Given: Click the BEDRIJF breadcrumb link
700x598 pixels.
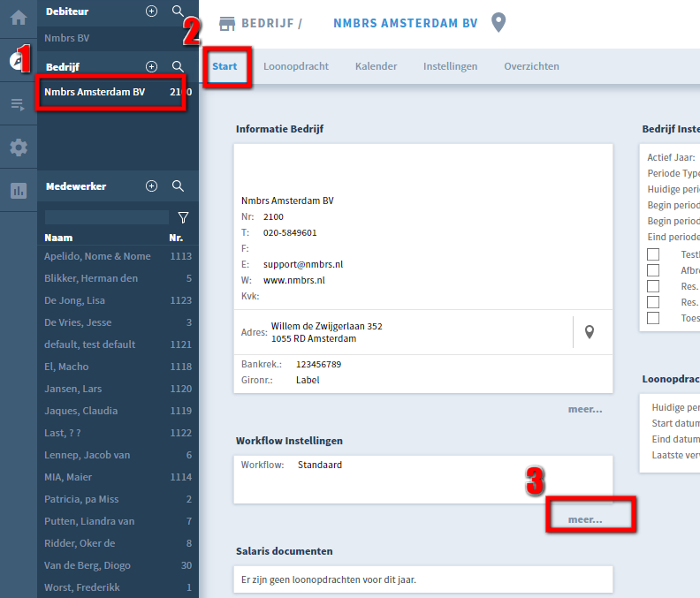Looking at the screenshot, I should coord(268,23).
